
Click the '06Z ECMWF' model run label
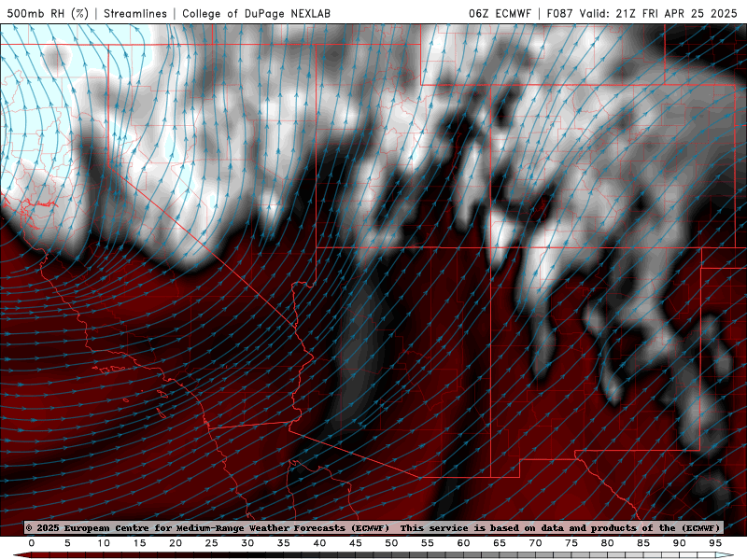[x=500, y=13]
